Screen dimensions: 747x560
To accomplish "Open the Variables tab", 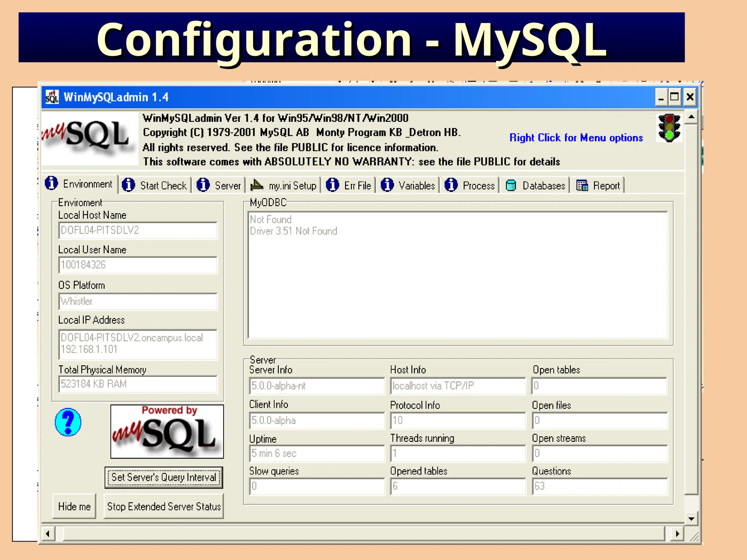I will coord(408,185).
